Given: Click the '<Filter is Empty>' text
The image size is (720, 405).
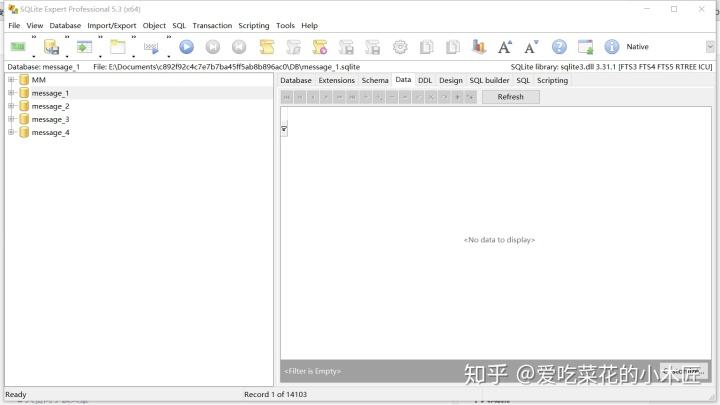Looking at the screenshot, I should (x=312, y=371).
